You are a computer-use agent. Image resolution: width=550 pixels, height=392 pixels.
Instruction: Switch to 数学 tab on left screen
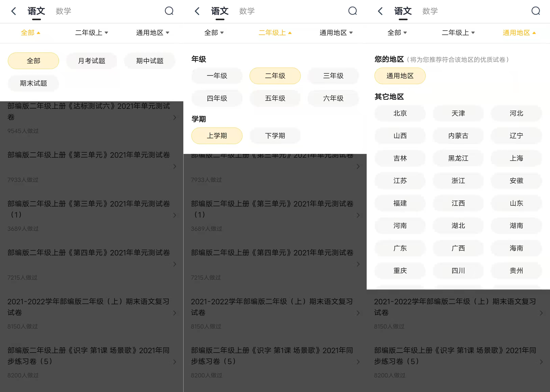[x=63, y=11]
